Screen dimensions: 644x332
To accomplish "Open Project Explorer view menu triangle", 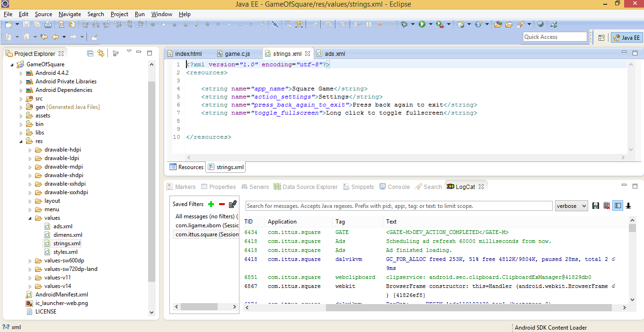I will pyautogui.click(x=129, y=52).
